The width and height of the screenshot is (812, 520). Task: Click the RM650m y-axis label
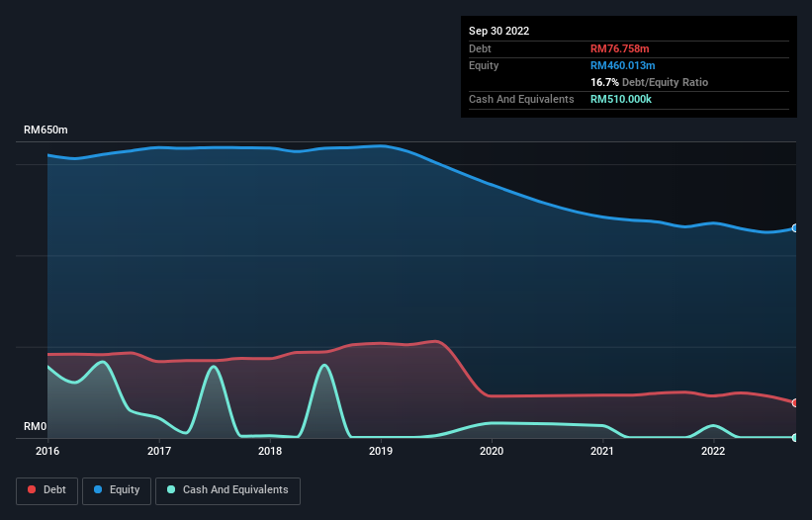pyautogui.click(x=45, y=130)
